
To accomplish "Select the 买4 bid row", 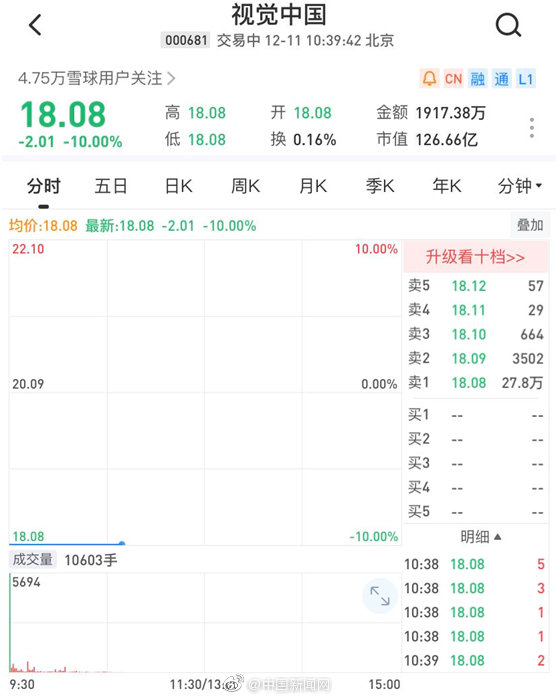I will tap(476, 488).
